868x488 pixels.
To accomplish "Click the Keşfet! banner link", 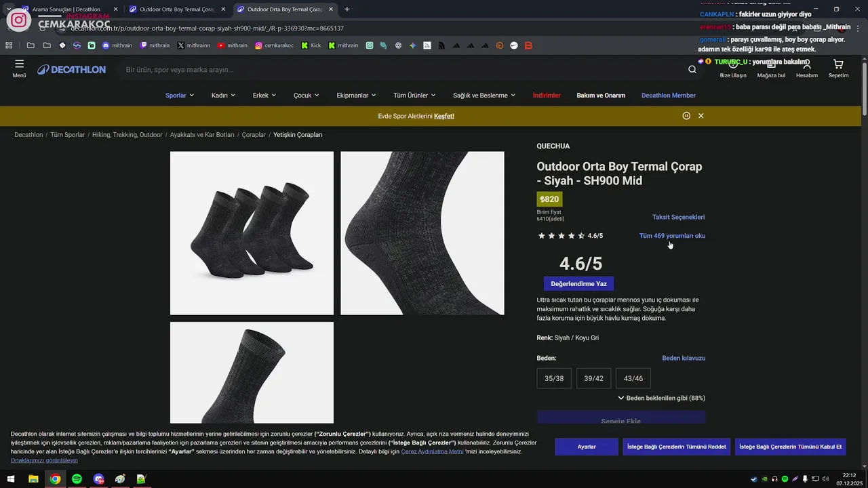I will point(444,116).
